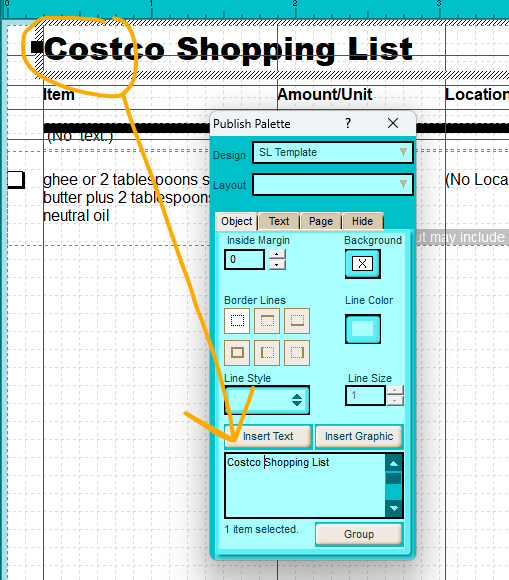Decrease Line Size with down arrow
This screenshot has height=580, width=509.
pos(395,401)
